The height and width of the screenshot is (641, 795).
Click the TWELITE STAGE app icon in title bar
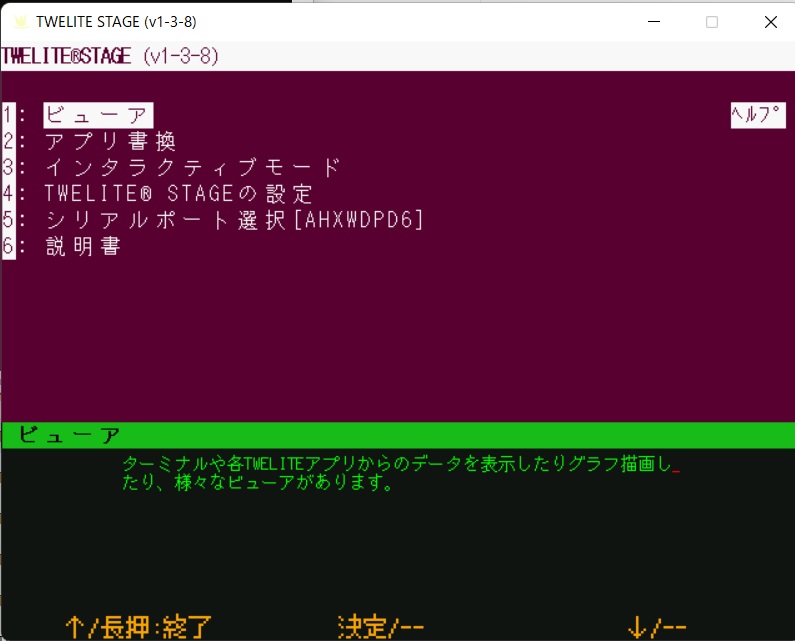pos(20,21)
